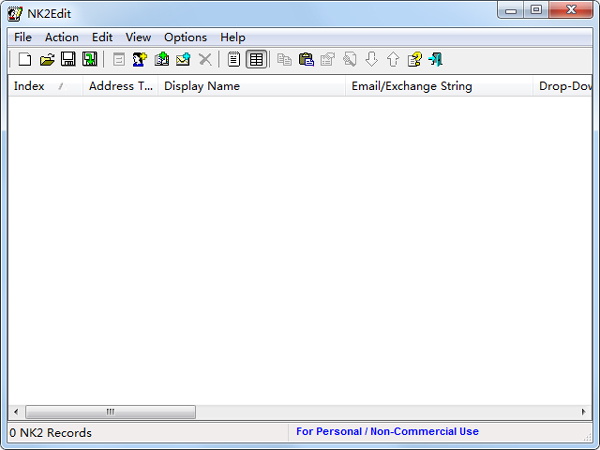Click '0 NK2 Records' status text
The width and height of the screenshot is (600, 450).
click(51, 433)
